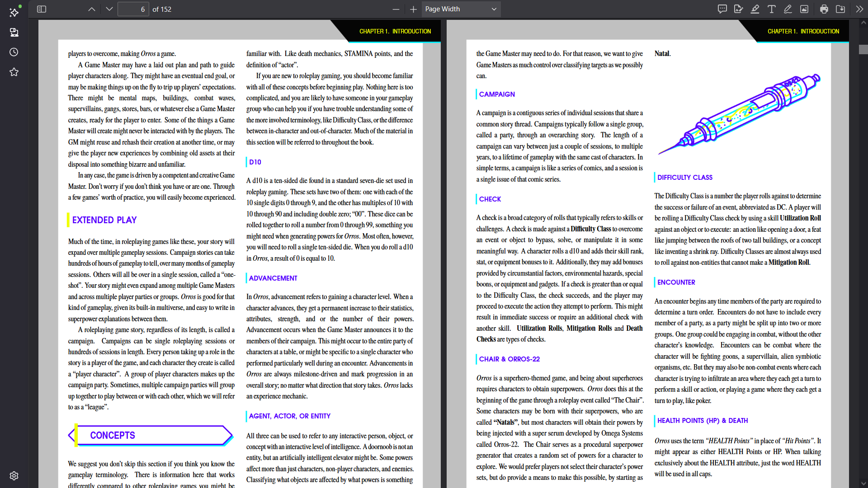Toggle the sidebar panel button
The height and width of the screenshot is (488, 868).
pyautogui.click(x=42, y=9)
